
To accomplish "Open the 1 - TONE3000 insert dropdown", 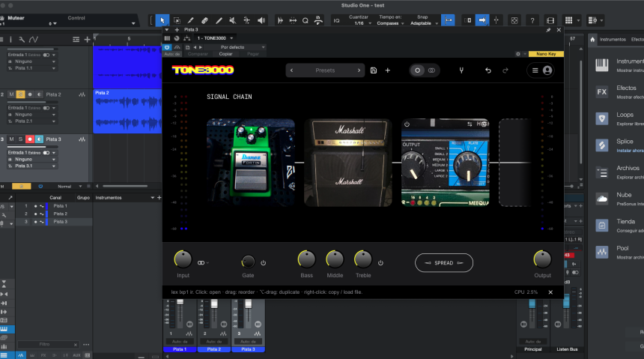I will point(215,38).
